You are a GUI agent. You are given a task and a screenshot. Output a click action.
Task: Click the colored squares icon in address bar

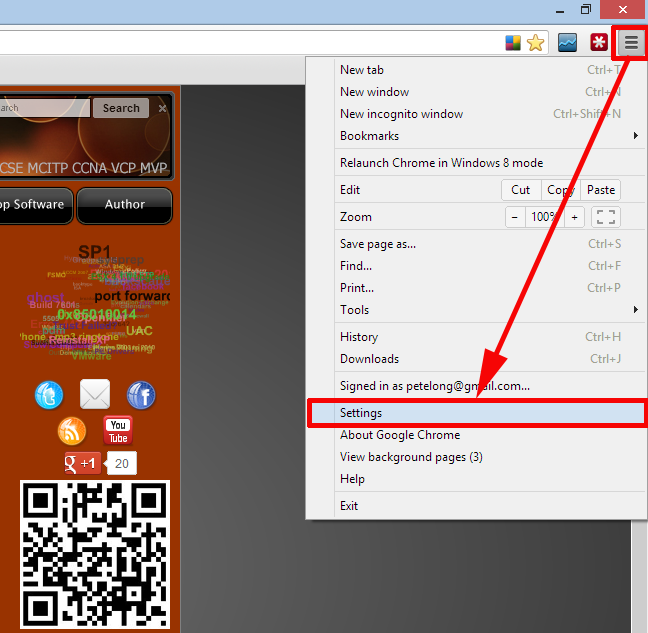pos(513,43)
